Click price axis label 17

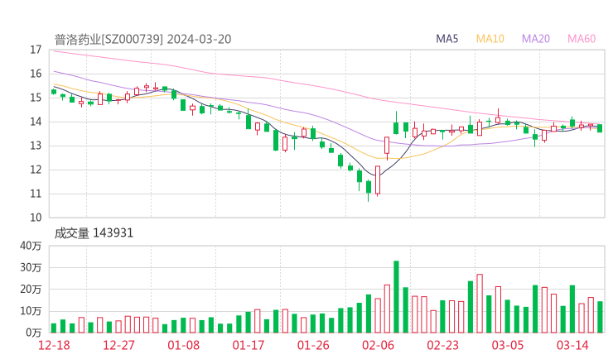36,50
